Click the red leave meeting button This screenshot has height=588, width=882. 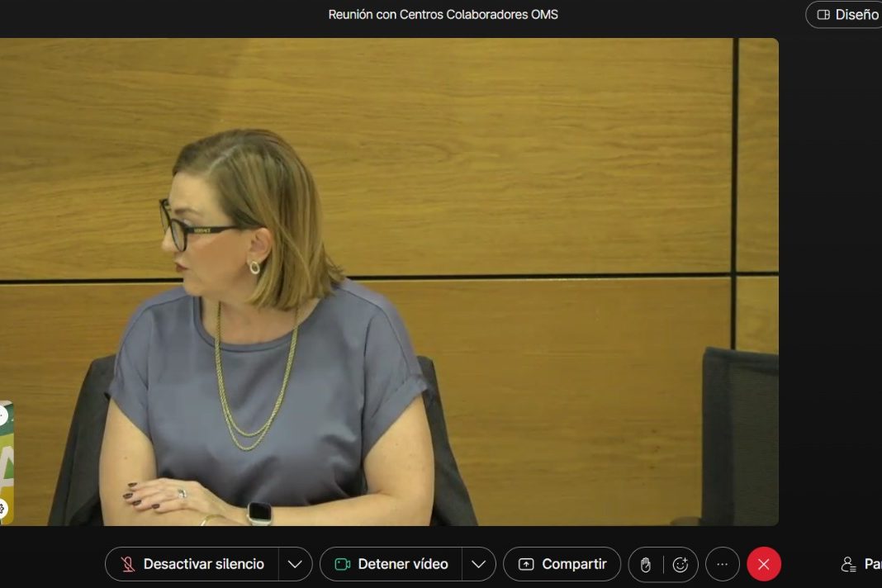tap(764, 564)
